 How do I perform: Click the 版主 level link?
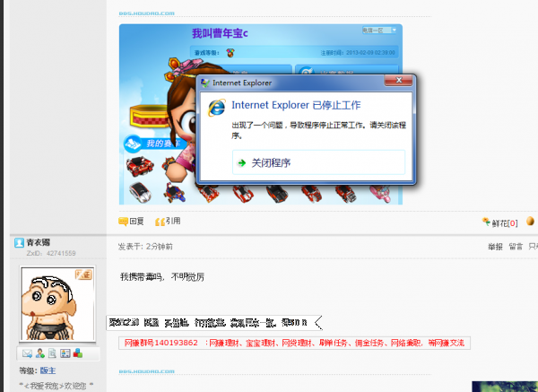(x=48, y=370)
